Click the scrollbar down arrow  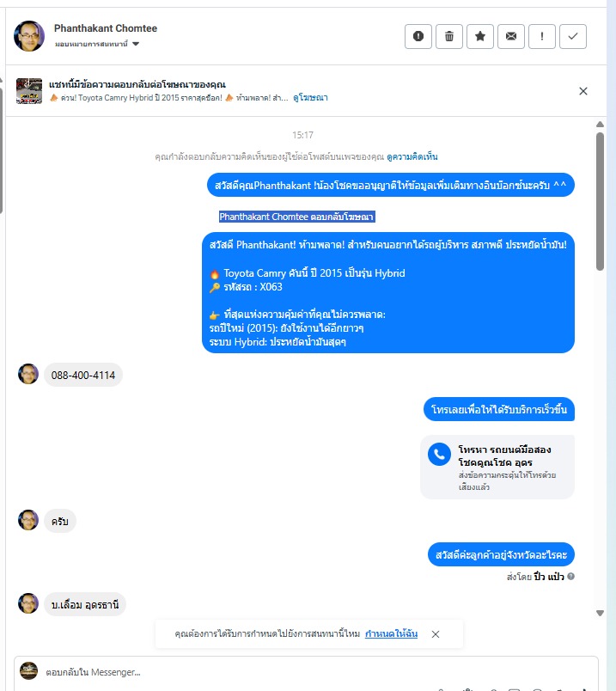point(600,613)
